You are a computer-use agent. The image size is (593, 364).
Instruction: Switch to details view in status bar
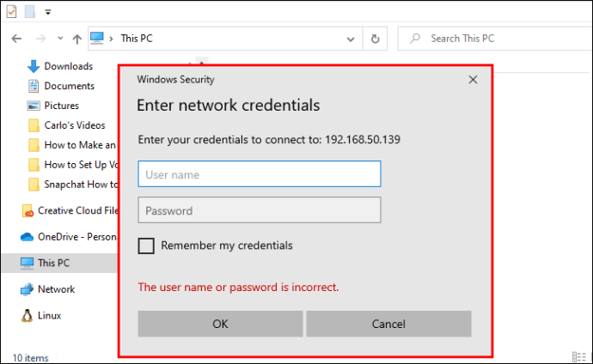572,357
